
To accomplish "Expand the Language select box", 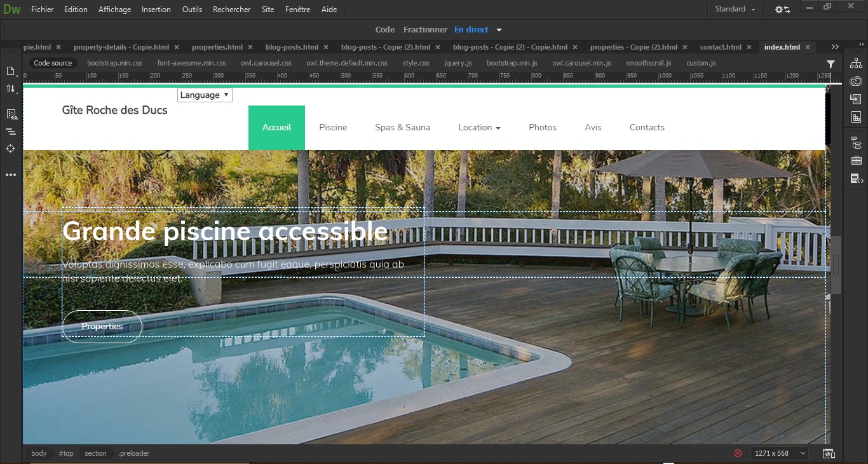I will pos(205,95).
